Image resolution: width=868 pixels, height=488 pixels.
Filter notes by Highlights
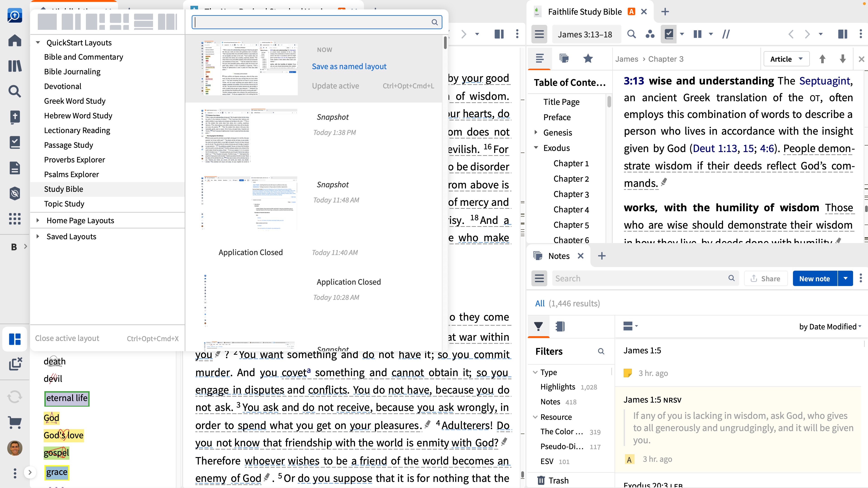[x=558, y=387]
